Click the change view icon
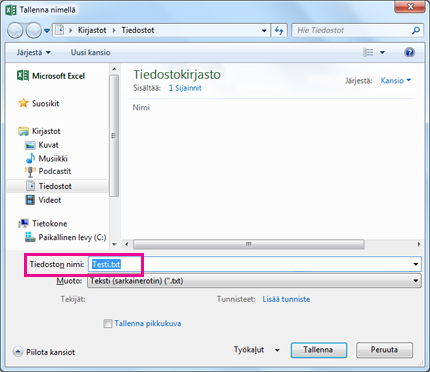This screenshot has height=372, width=430. click(368, 52)
